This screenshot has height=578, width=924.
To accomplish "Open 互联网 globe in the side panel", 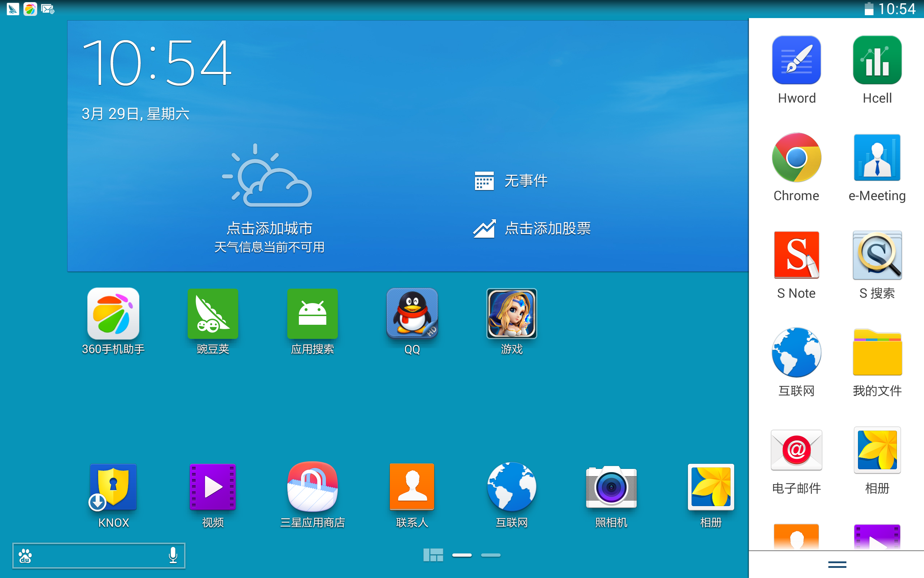I will 797,353.
